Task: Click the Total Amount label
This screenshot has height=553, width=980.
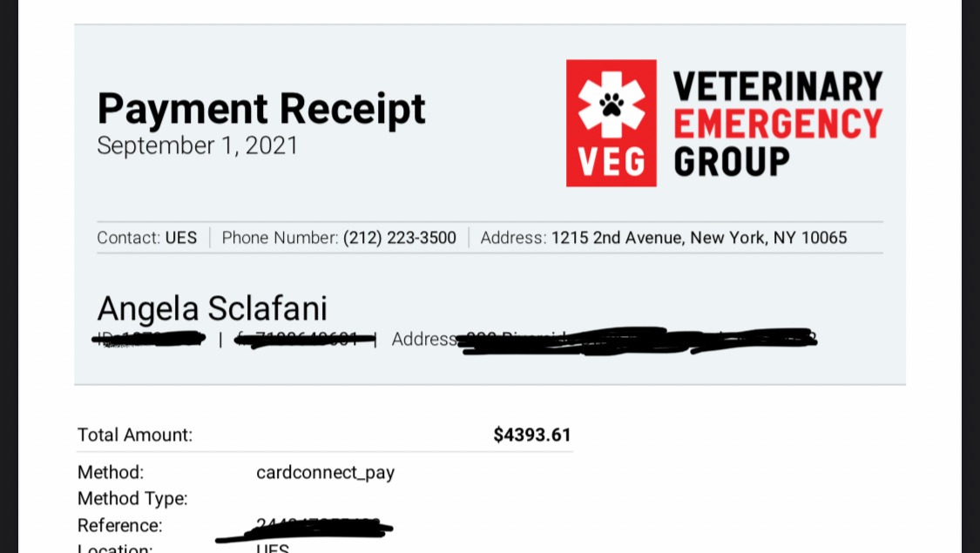Action: [x=135, y=435]
